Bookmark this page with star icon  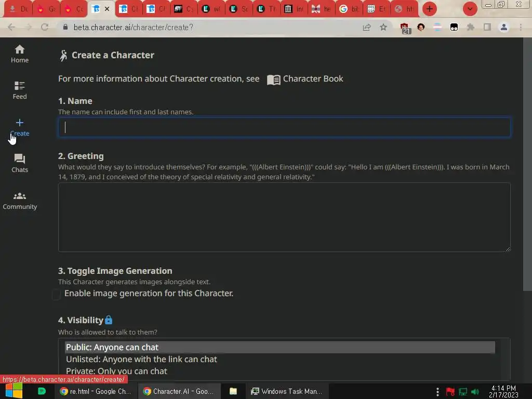(383, 27)
